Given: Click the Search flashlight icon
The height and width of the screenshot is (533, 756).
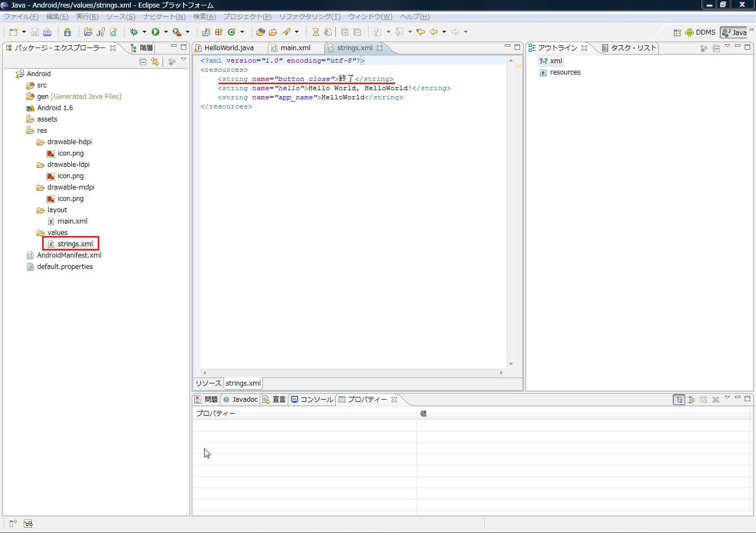Looking at the screenshot, I should pyautogui.click(x=286, y=32).
